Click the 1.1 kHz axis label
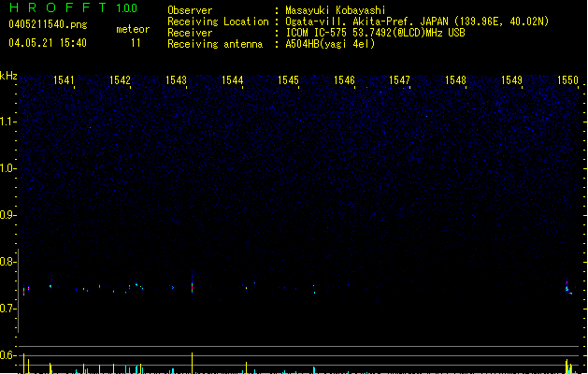Viewport: 588px width, 374px height. (x=7, y=122)
